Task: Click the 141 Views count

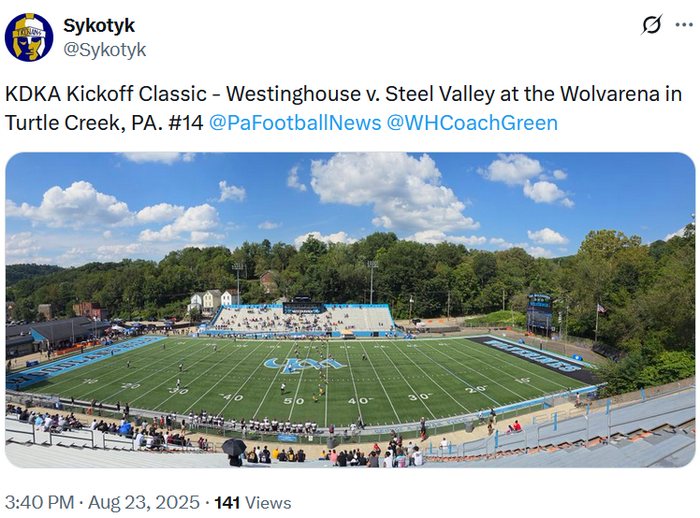Action: (253, 503)
